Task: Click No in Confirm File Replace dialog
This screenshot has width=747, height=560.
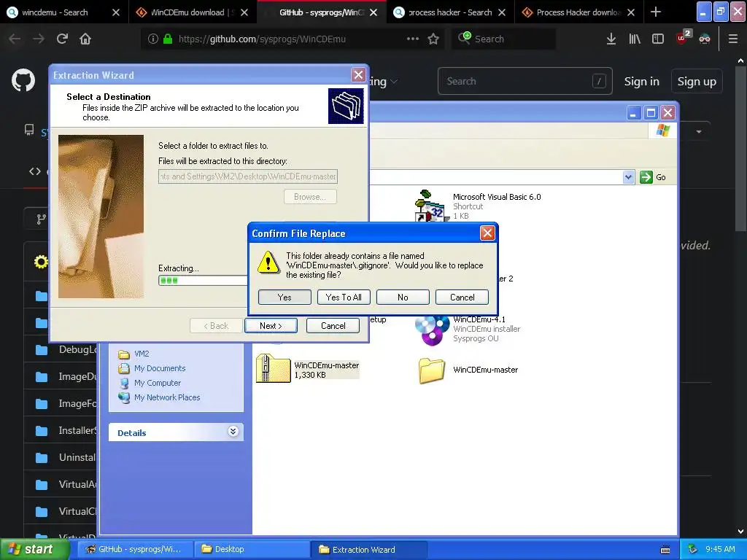Action: click(x=403, y=297)
